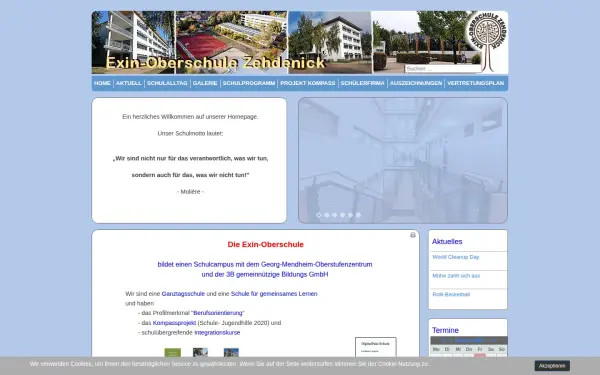This screenshot has height=375, width=600.
Task: Open the World Cleanup Day news item
Action: coord(456,257)
